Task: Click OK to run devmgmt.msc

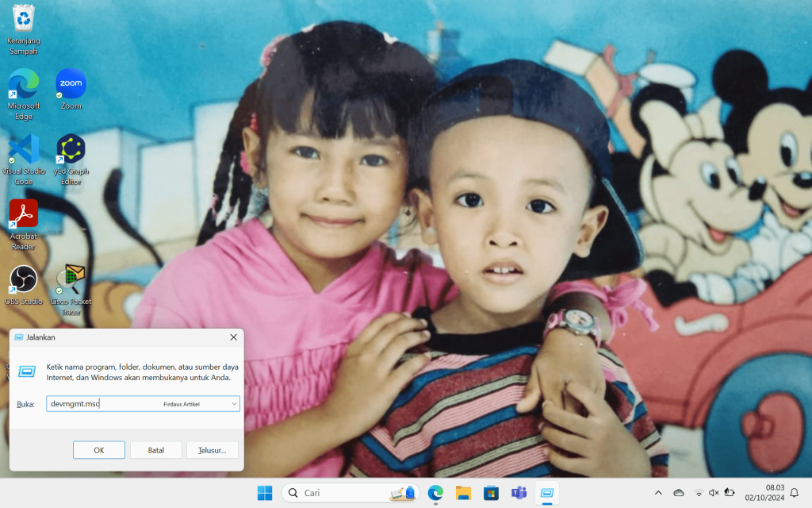Action: 98,449
